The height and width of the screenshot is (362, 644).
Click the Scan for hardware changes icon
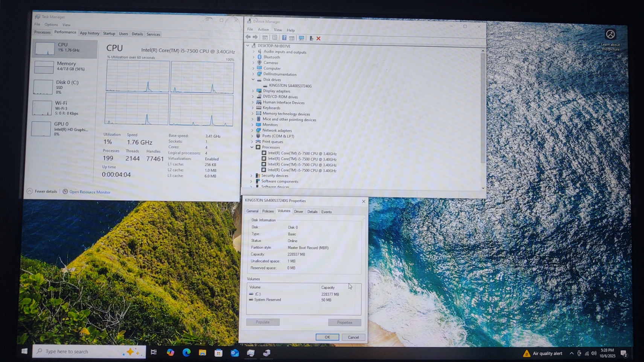pos(301,38)
